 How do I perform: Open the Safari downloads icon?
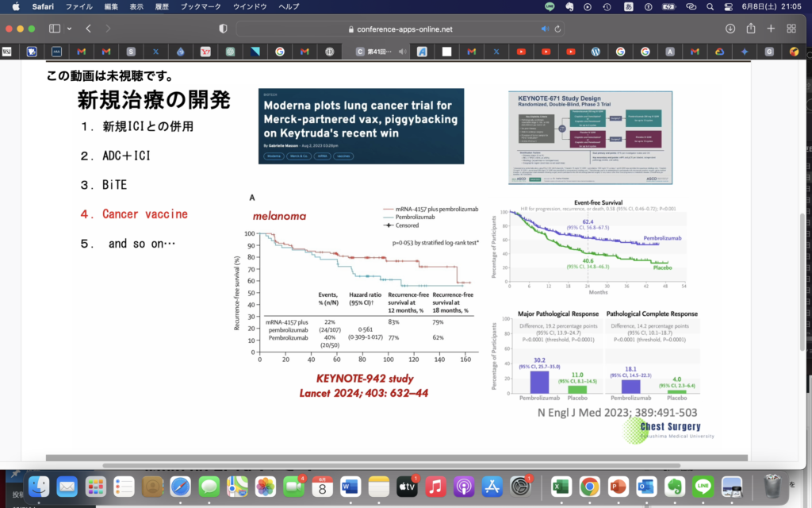coord(730,29)
